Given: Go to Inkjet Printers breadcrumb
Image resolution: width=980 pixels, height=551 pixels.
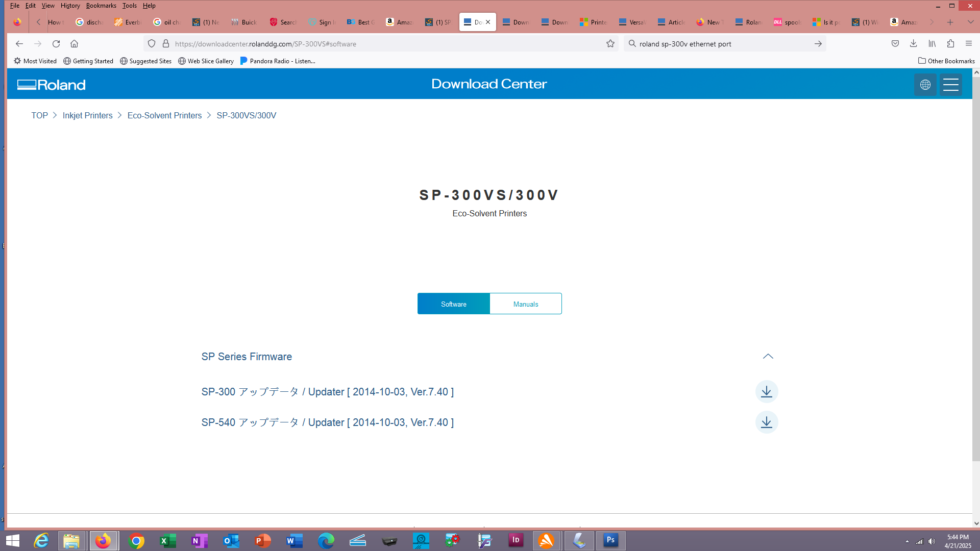Looking at the screenshot, I should [x=87, y=116].
